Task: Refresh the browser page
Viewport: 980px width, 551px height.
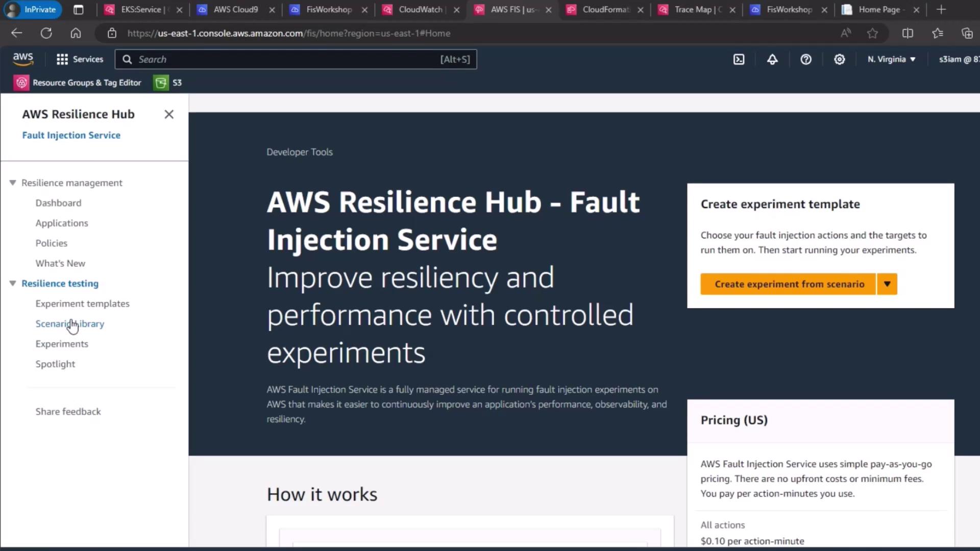Action: (46, 33)
